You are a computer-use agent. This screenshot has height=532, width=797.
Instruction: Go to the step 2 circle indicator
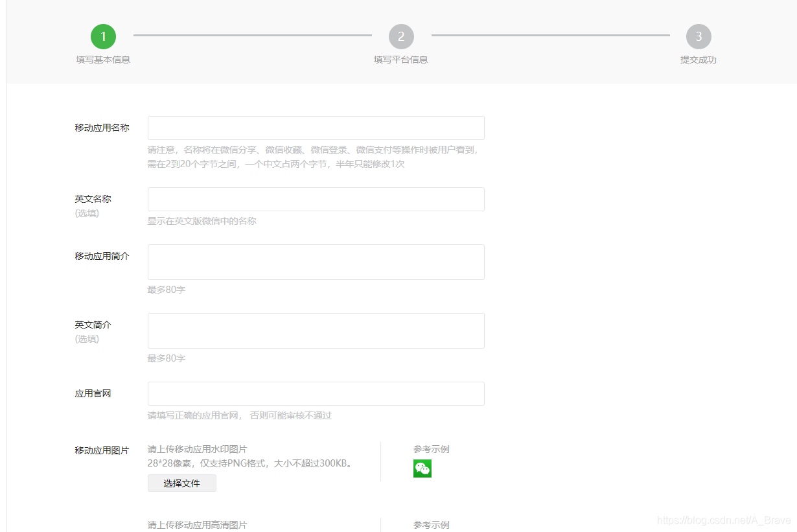[x=401, y=36]
